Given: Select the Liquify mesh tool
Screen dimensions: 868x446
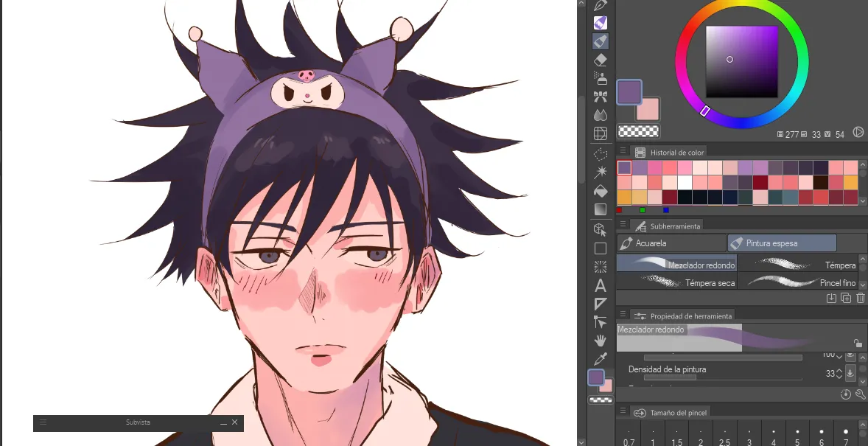Looking at the screenshot, I should [600, 133].
